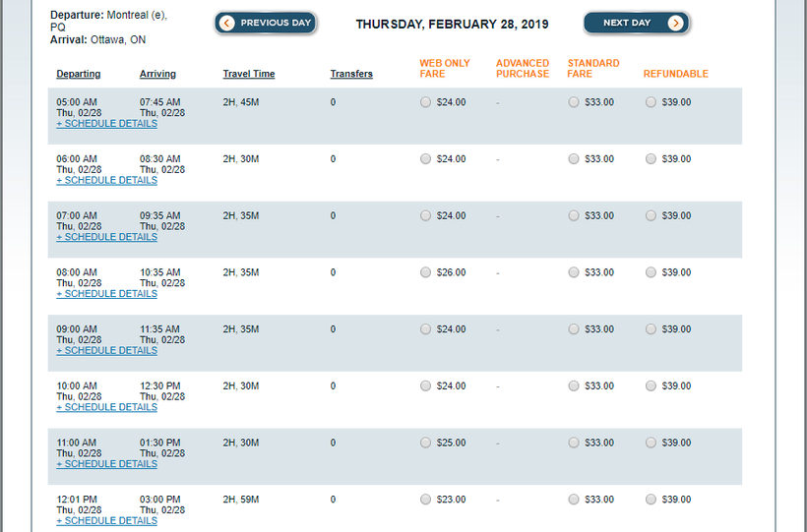Screen dimensions: 807x532
Task: Pick $23.00 web fare for 12:01 PM departure
Action: [x=425, y=500]
